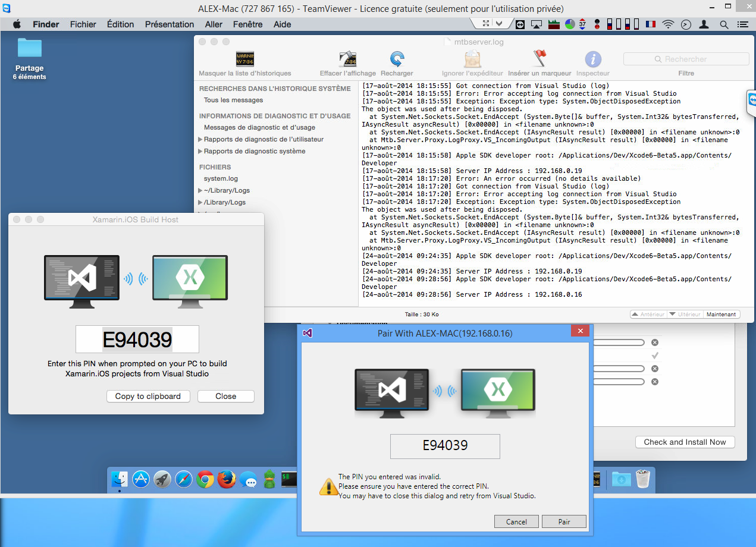
Task: Select Tous les messages in Console sidebar
Action: [233, 100]
